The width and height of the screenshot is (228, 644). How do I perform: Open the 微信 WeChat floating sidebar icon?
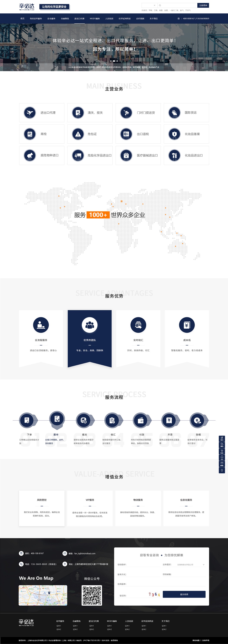tap(222, 445)
